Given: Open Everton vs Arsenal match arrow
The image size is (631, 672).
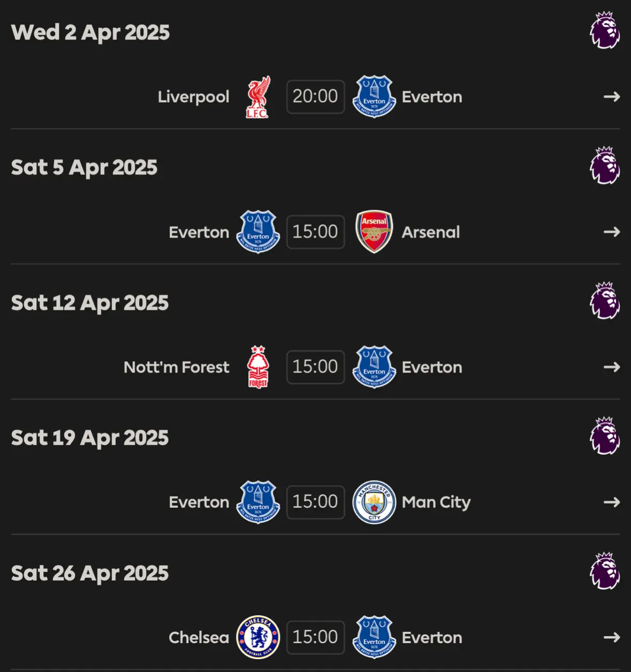Looking at the screenshot, I should point(612,232).
